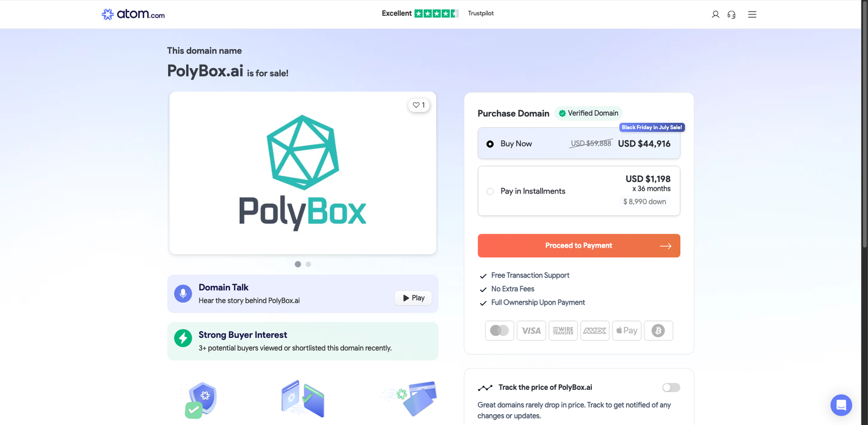Open the headset support icon

pyautogui.click(x=731, y=15)
